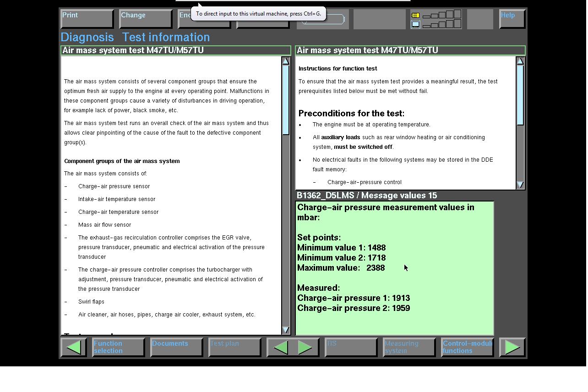The width and height of the screenshot is (588, 392).
Task: Click 'Maximum value: 2388' line
Action: [341, 268]
